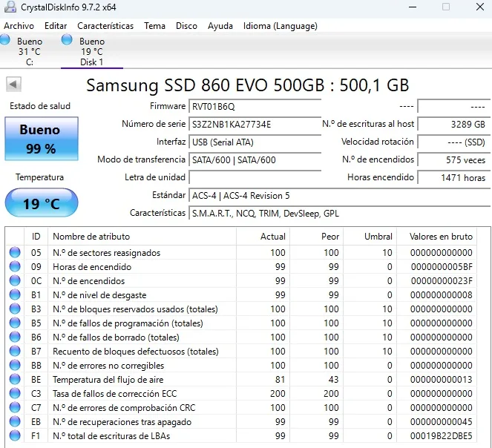Click status orb of attribute B1 row
492x448 pixels.
(15, 294)
